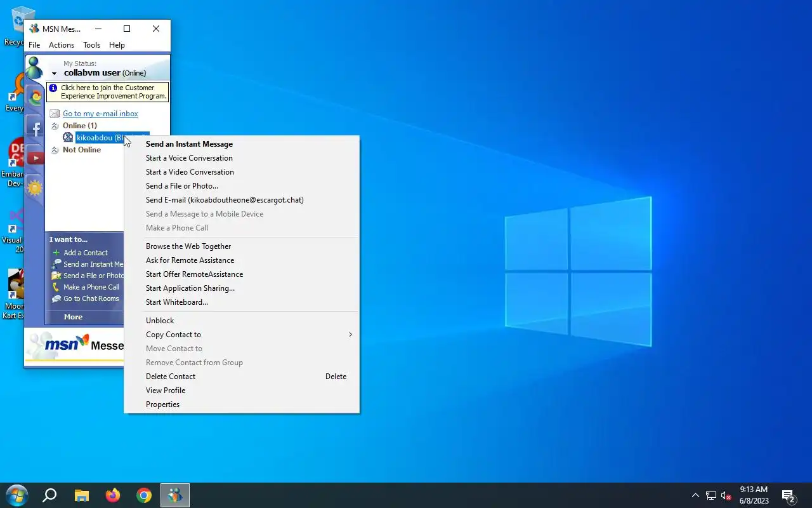Click the MSN Messenger title bar icon
Screen dimensions: 812x508
(34, 29)
